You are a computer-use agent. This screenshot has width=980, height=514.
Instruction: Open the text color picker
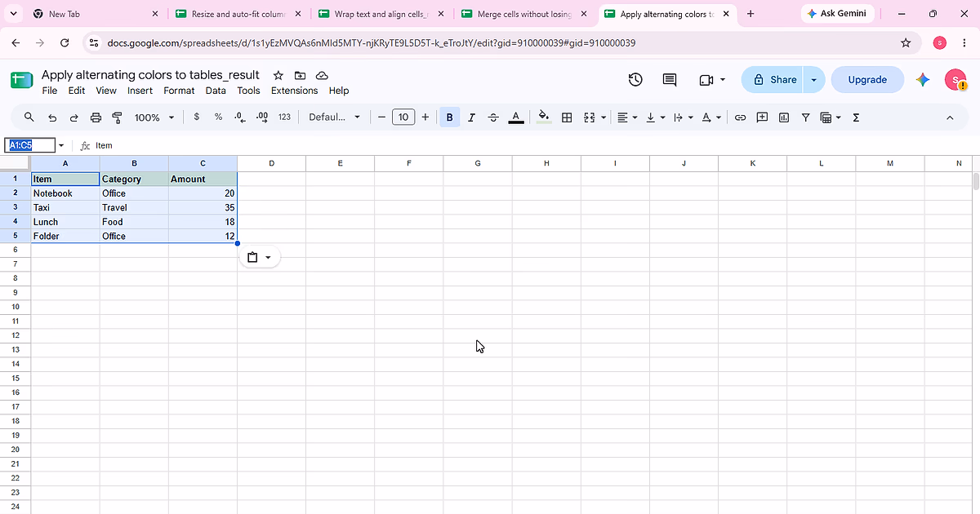[516, 117]
